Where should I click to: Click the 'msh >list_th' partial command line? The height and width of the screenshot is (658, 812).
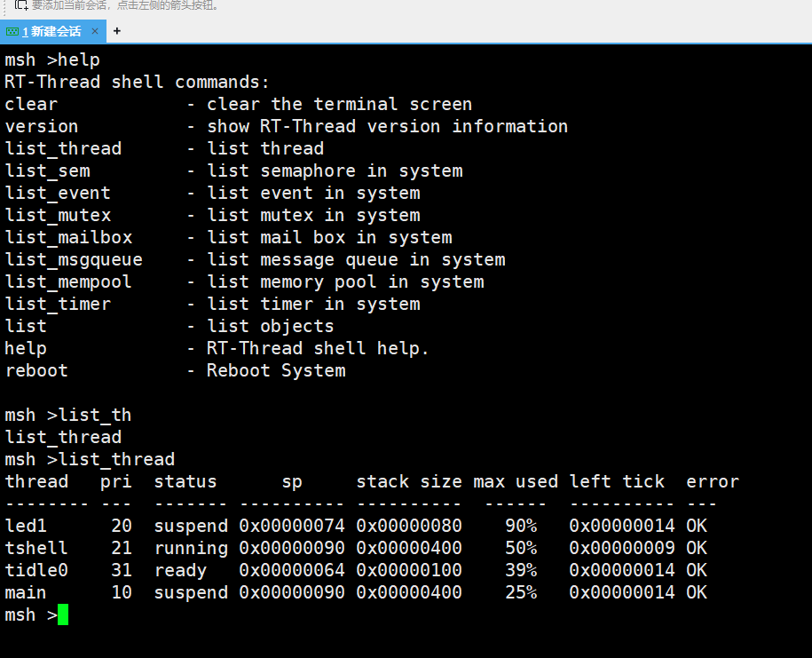67,415
